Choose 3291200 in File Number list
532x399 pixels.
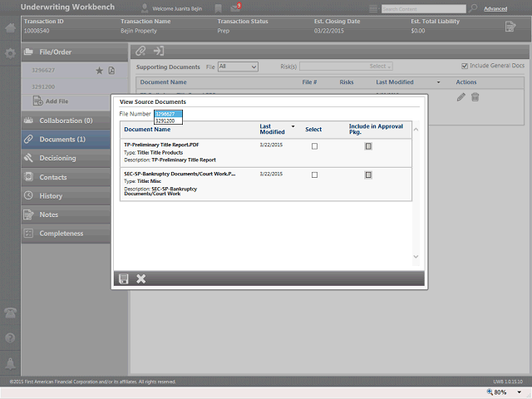[168, 121]
